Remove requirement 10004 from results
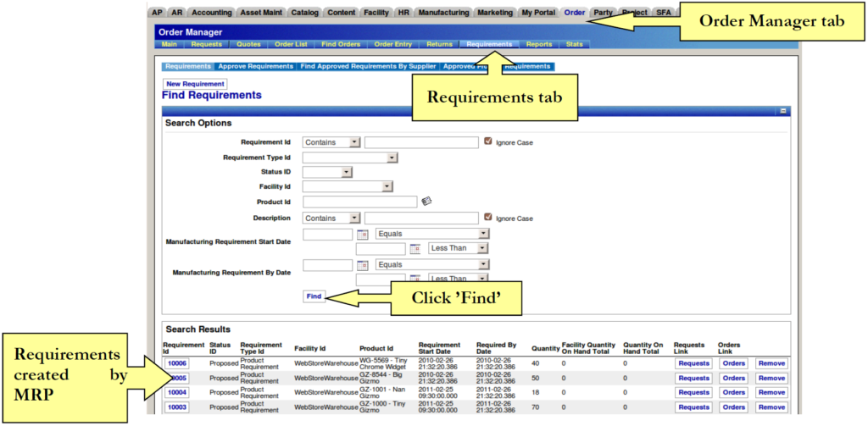This screenshot has width=868, height=426. click(x=771, y=392)
